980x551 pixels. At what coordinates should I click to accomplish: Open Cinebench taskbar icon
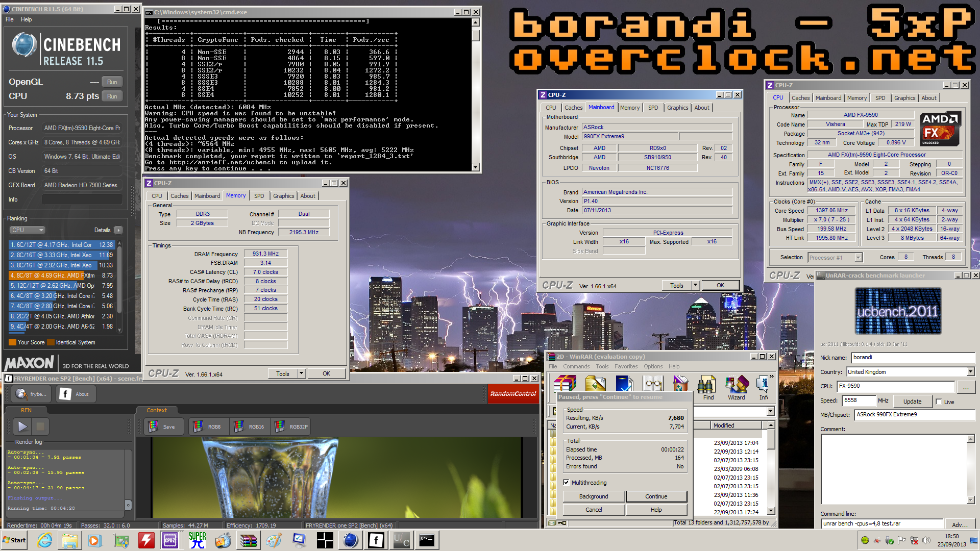350,540
